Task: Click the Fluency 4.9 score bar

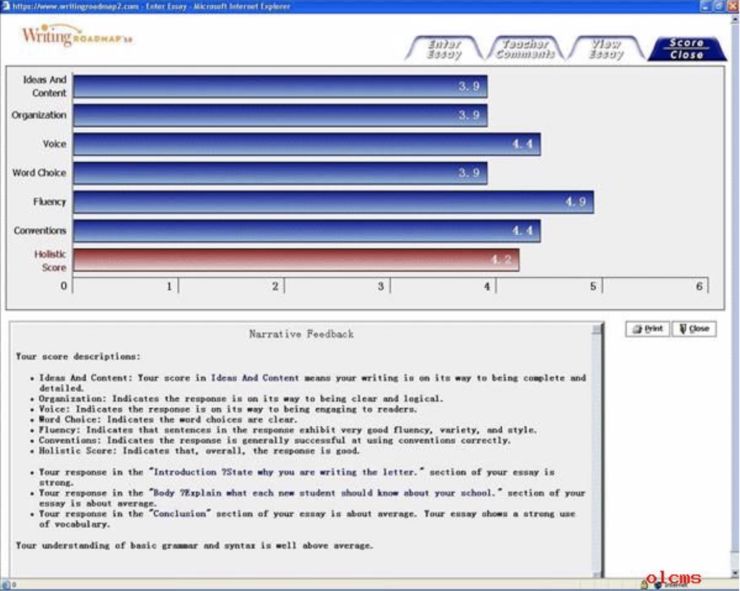Action: 334,202
